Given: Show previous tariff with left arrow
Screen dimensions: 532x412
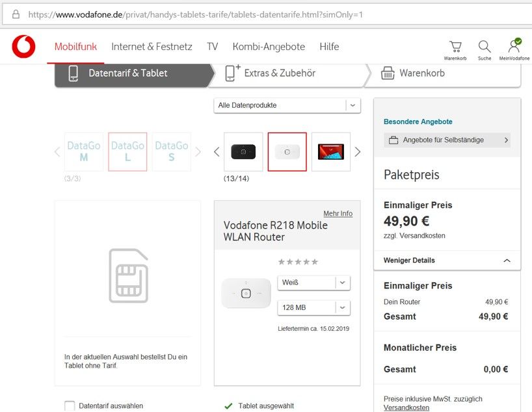Looking at the screenshot, I should click(x=57, y=151).
